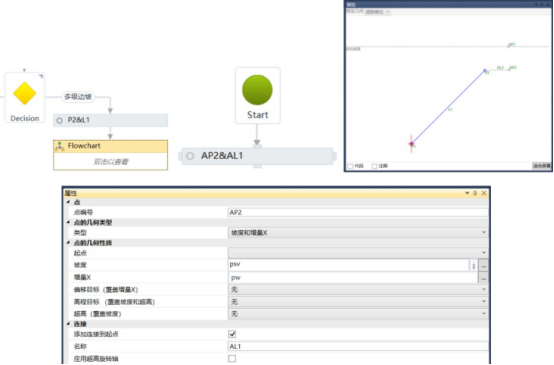This screenshot has width=554, height=365.
Task: Enable 注释 checkbox in preview
Action: (x=374, y=166)
